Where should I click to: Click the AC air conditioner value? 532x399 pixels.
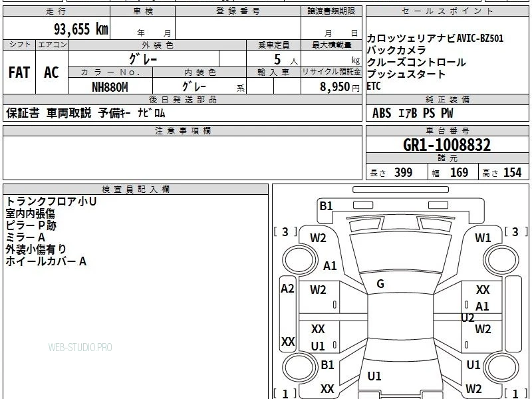pos(51,72)
